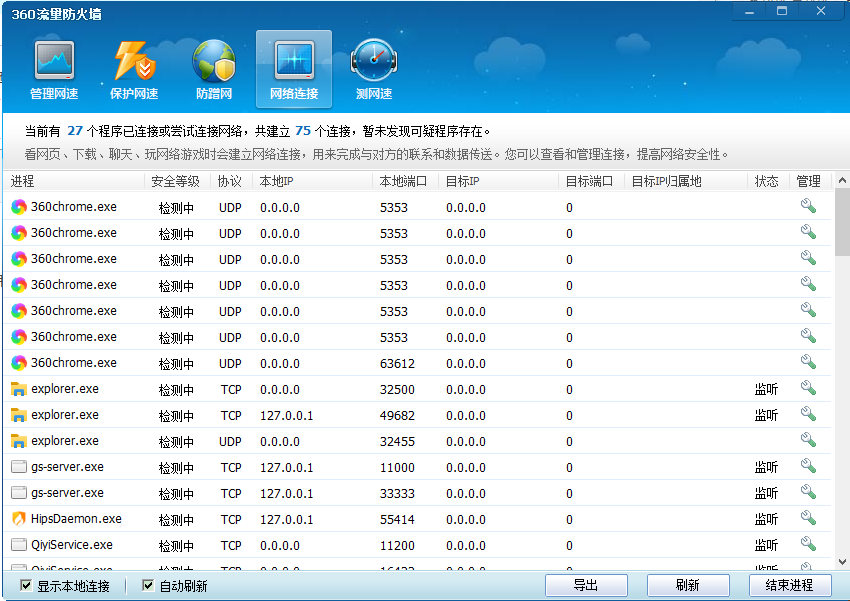
Task: Click the 协议 column header
Action: 231,181
